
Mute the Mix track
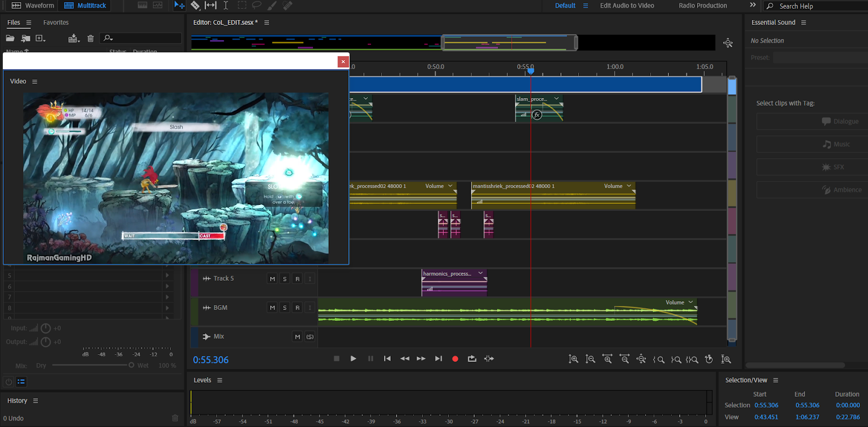pyautogui.click(x=297, y=337)
